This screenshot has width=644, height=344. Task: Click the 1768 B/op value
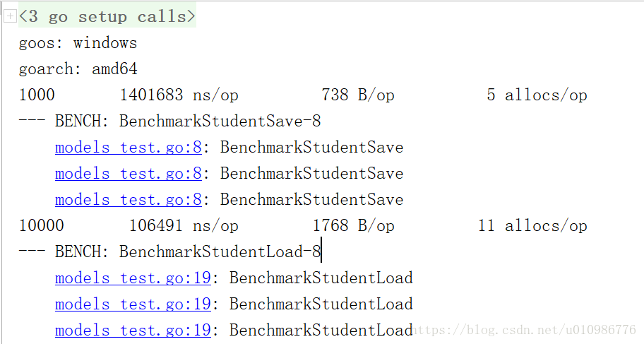coord(354,225)
